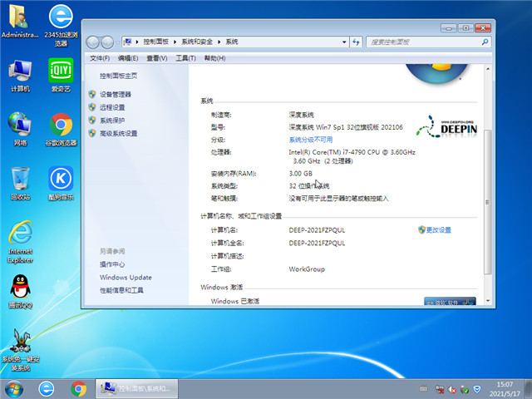This screenshot has height=399, width=532.
Task: Open the network status tray icon
Action: point(440,389)
